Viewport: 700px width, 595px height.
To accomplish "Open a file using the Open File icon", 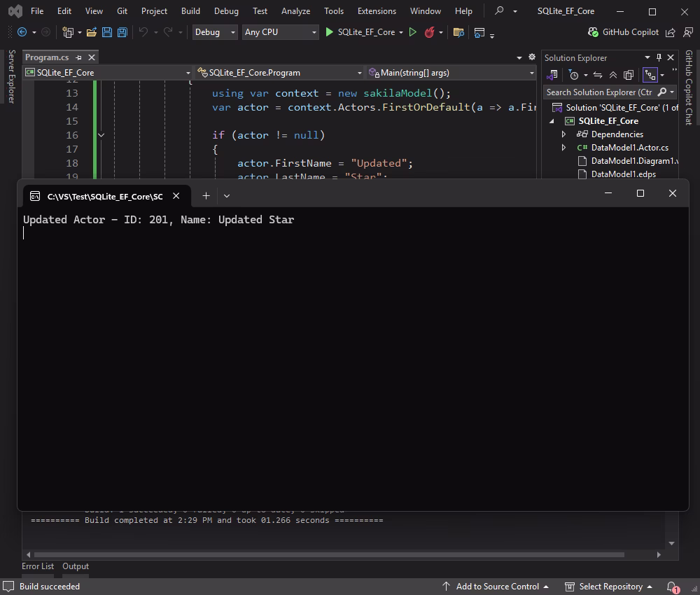I will [93, 32].
